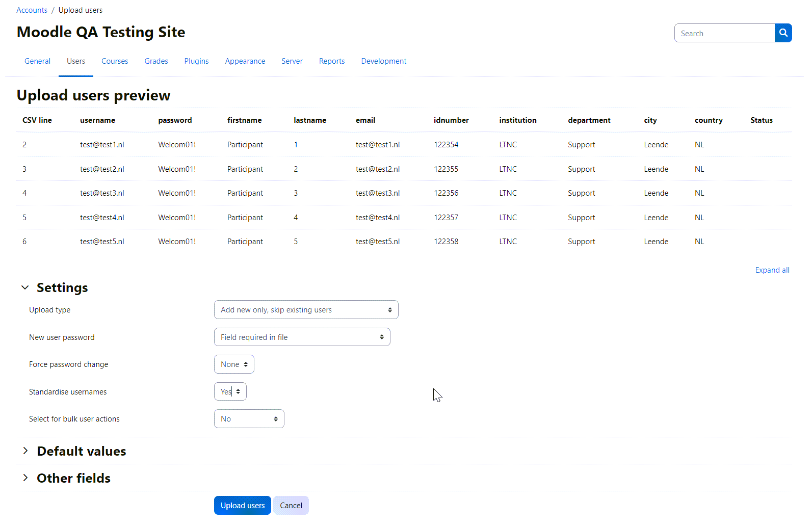Click the institution column header
Screen dimensions: 812x527
518,120
